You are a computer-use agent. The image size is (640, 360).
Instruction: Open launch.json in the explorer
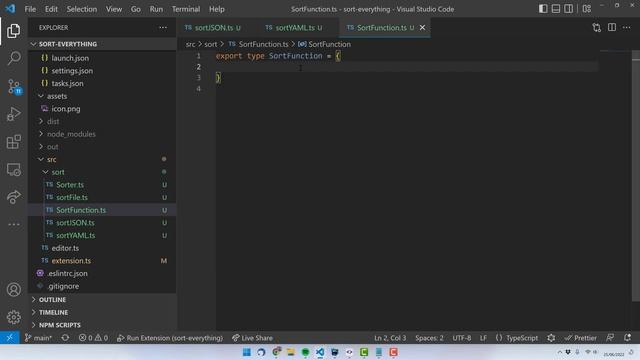[102, 58]
